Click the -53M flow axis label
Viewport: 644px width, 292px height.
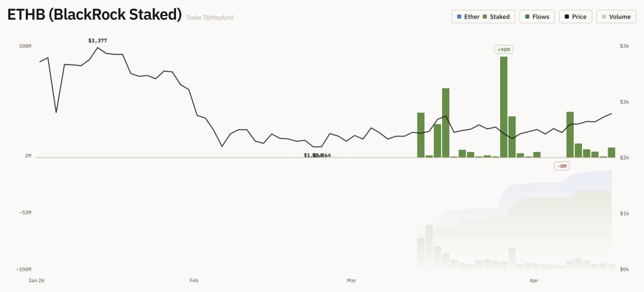(x=24, y=213)
